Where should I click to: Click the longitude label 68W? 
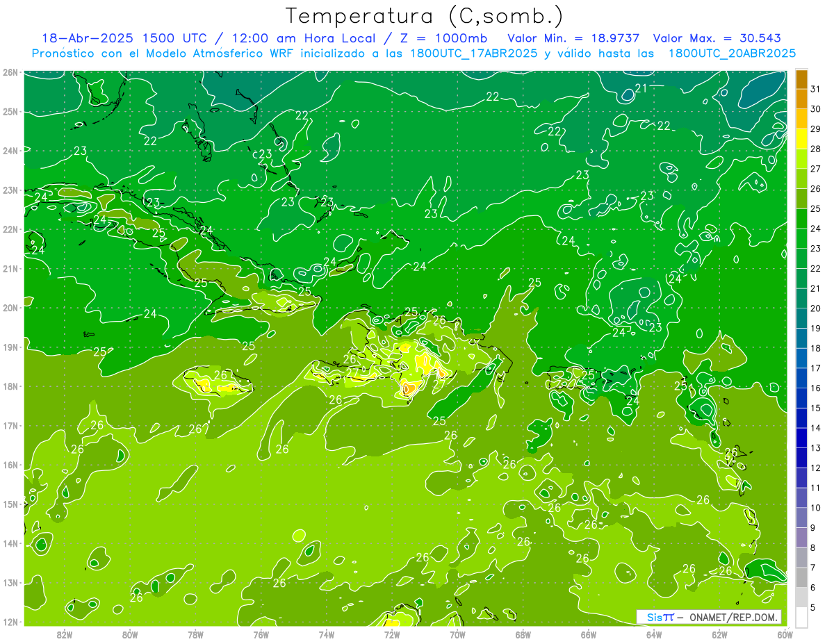pyautogui.click(x=523, y=634)
